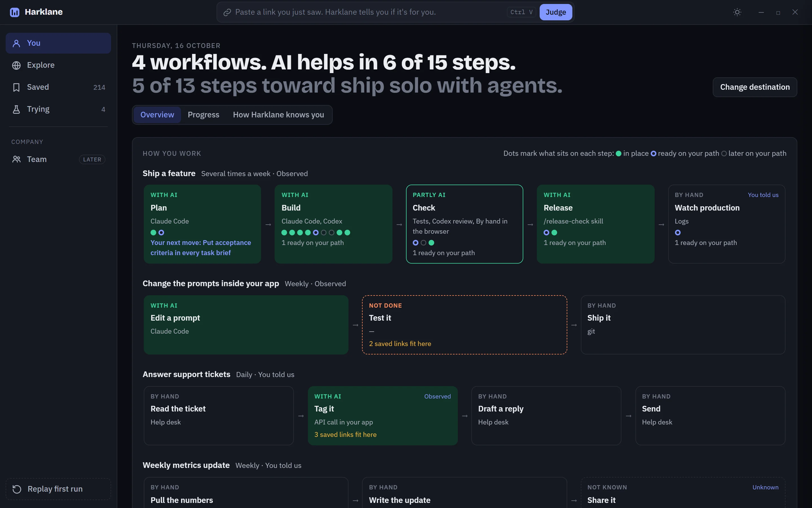
Task: Open the Read the ticket card
Action: point(219,416)
